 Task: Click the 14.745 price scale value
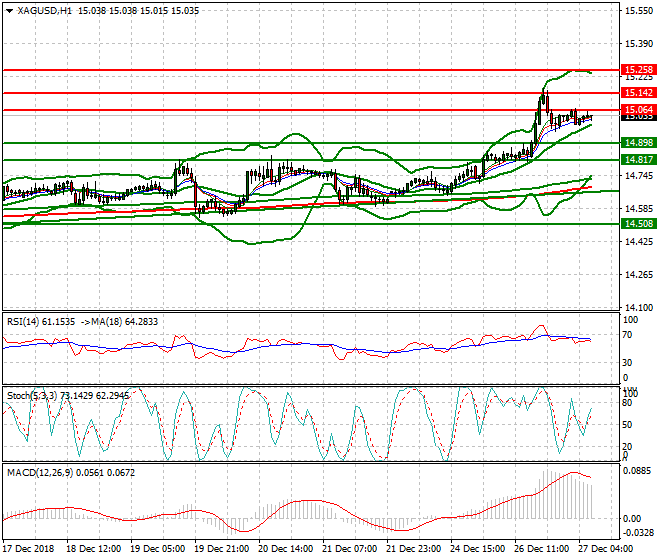pyautogui.click(x=639, y=176)
